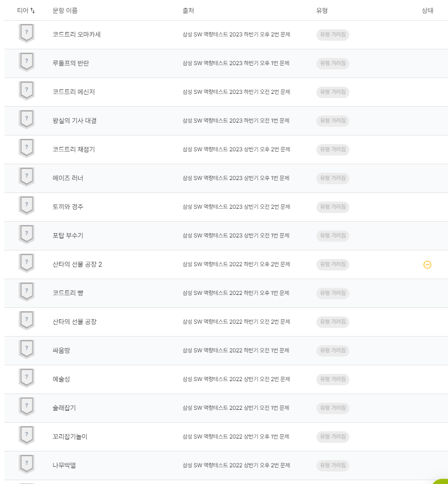Image resolution: width=448 pixels, height=484 pixels.
Task: Click the 상태 column header
Action: tap(427, 11)
